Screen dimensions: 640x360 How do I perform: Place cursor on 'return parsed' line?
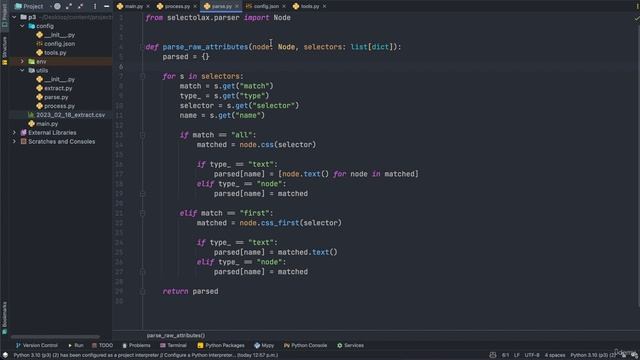pyautogui.click(x=190, y=291)
